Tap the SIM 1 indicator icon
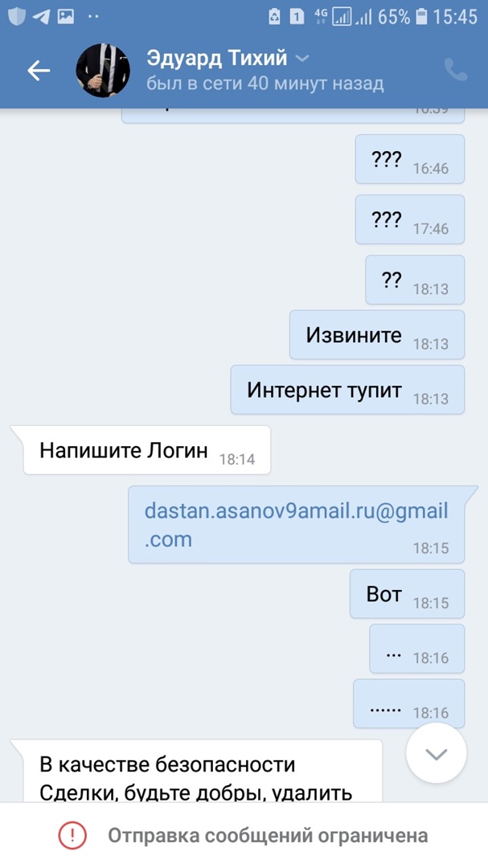 click(x=297, y=17)
